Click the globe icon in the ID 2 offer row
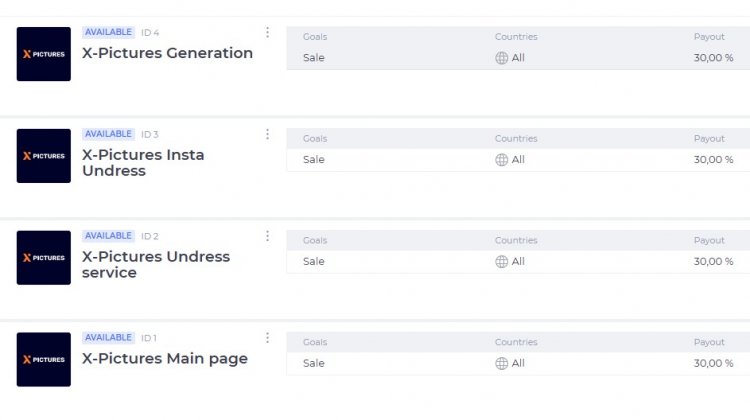The height and width of the screenshot is (420, 750). [502, 262]
